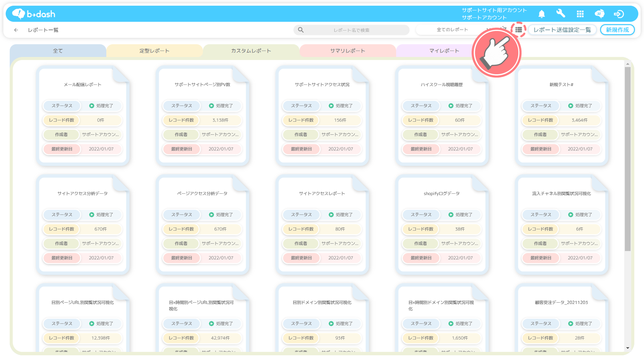644x362 pixels.
Task: Open the 顧客受注データ_20211203 report
Action: click(562, 318)
